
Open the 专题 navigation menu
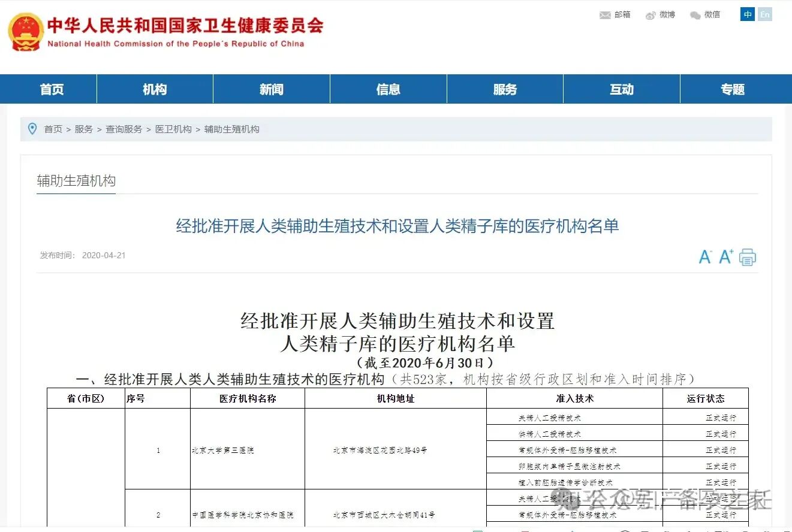(732, 89)
